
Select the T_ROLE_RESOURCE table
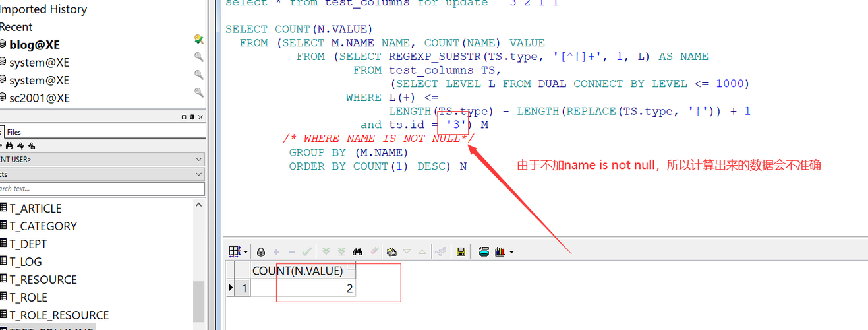59,315
